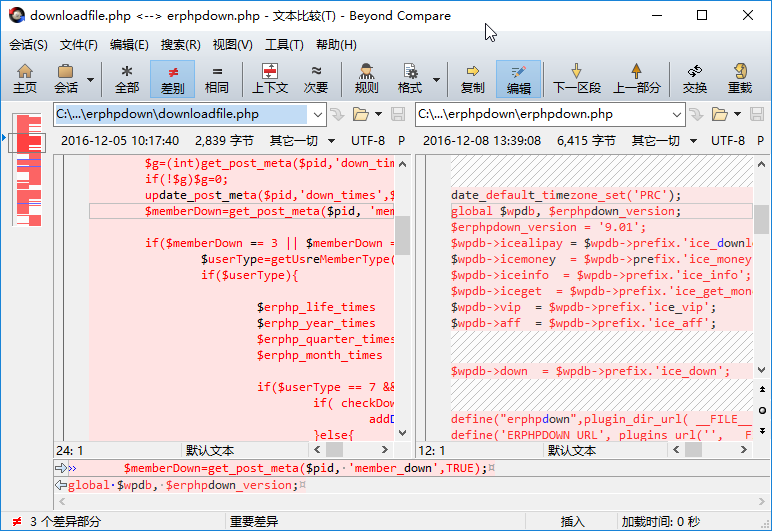Toggle 次要 minor differences
772x531 pixels.
(x=316, y=79)
